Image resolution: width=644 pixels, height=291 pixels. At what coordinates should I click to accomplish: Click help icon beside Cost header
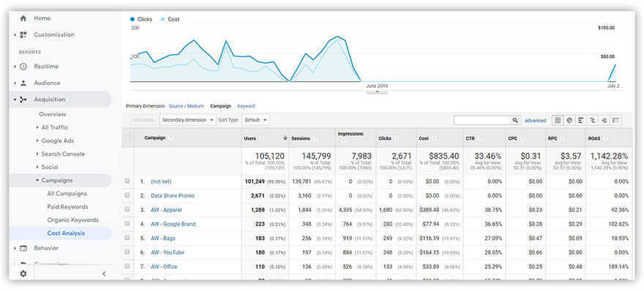434,139
